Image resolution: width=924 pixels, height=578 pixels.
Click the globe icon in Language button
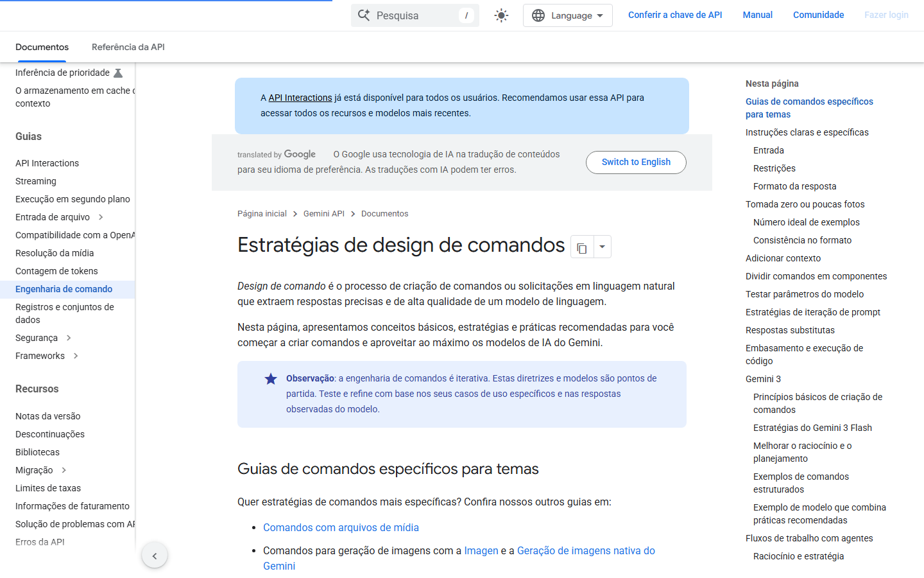point(538,15)
